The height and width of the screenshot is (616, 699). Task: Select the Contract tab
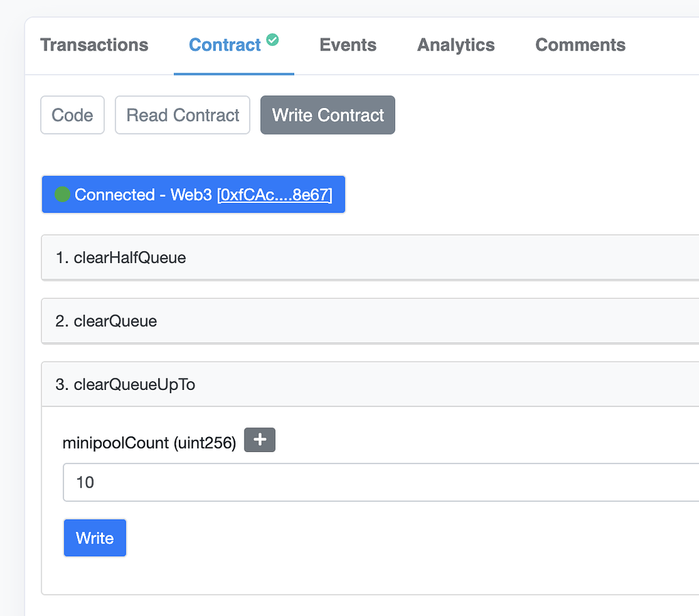click(x=225, y=45)
